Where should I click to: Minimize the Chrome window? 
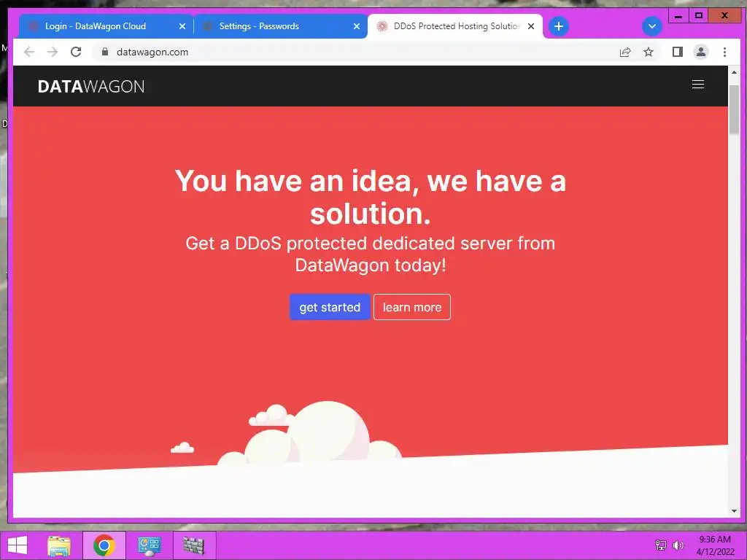click(x=678, y=16)
